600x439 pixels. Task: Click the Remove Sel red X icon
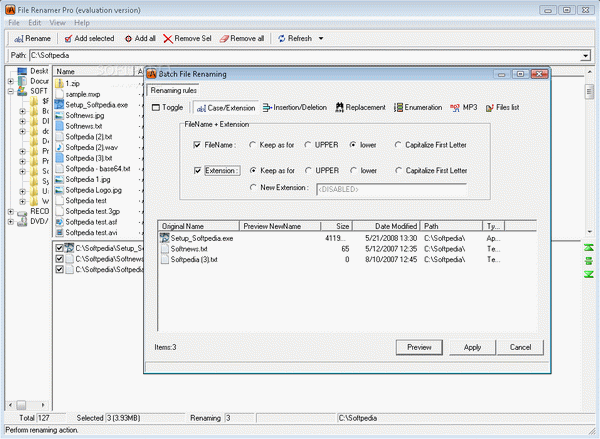click(x=168, y=39)
